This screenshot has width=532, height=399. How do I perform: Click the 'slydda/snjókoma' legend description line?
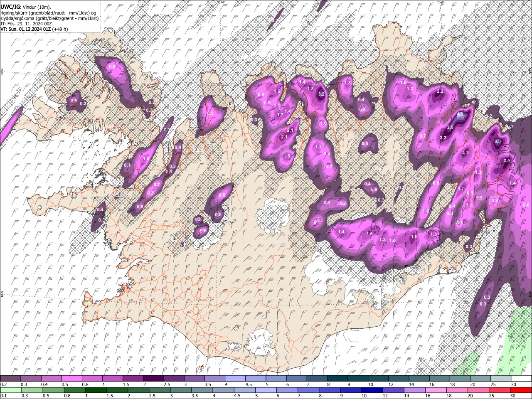49,18
